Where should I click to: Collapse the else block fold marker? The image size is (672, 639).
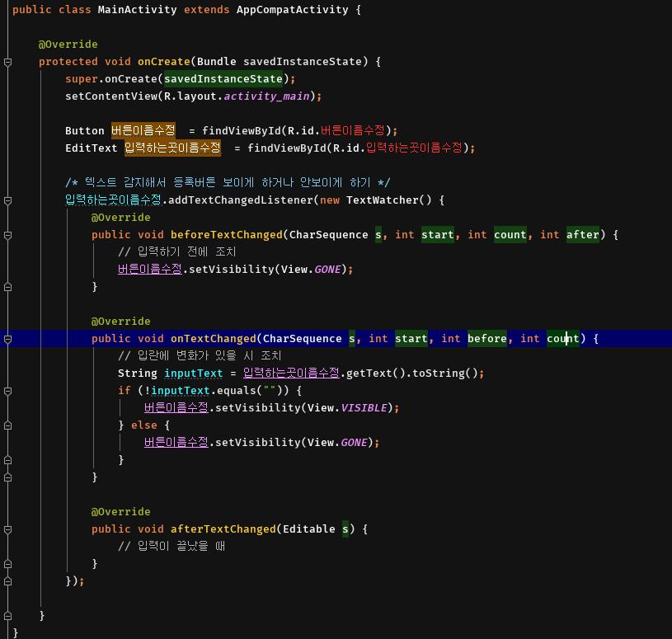[7, 425]
